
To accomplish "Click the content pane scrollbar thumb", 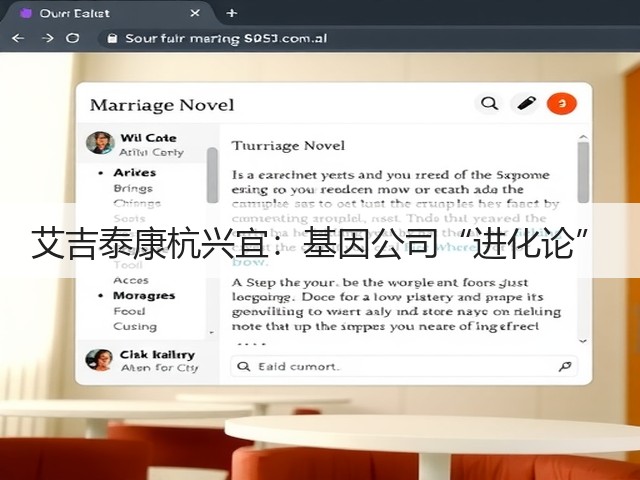I will click(583, 172).
